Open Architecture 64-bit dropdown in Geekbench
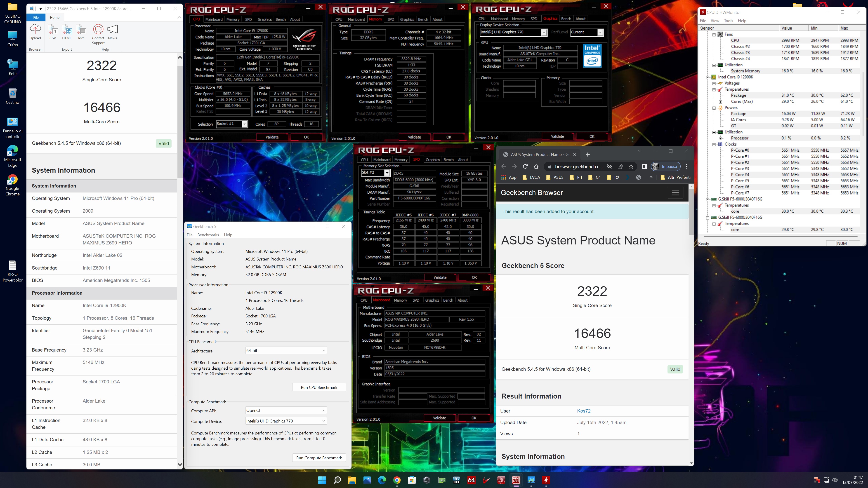Image resolution: width=868 pixels, height=488 pixels. pos(286,350)
